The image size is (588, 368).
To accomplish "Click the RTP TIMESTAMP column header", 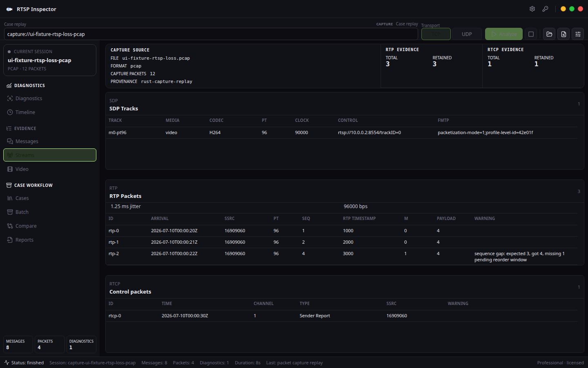I will (x=359, y=219).
